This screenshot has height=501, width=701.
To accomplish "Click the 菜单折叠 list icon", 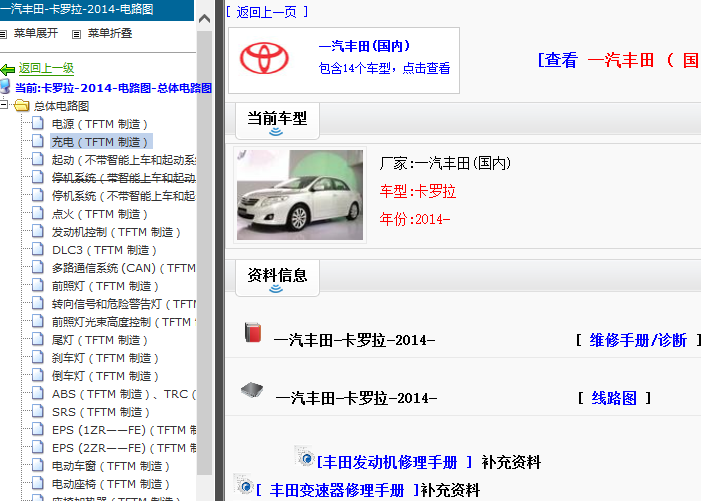I will (76, 34).
